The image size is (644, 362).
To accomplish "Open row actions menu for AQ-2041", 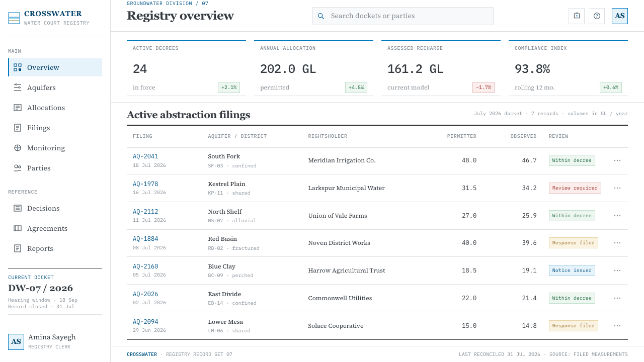I will 617,160.
